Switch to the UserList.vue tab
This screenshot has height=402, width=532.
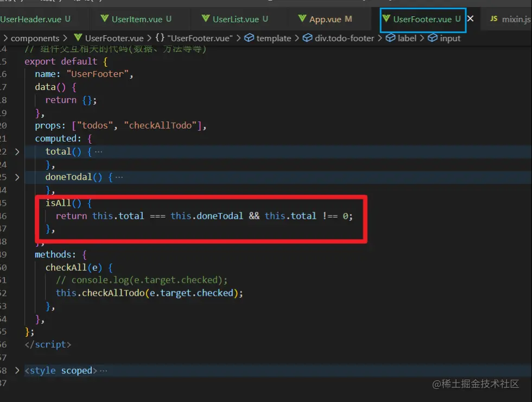pyautogui.click(x=235, y=20)
